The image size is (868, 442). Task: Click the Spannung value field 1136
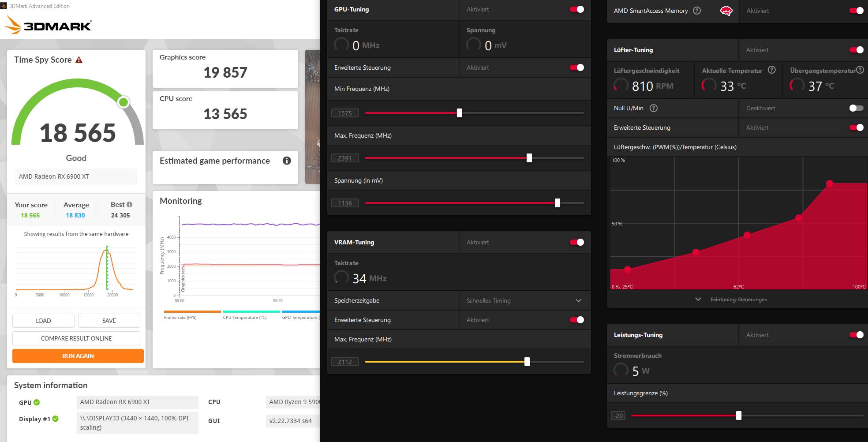345,203
